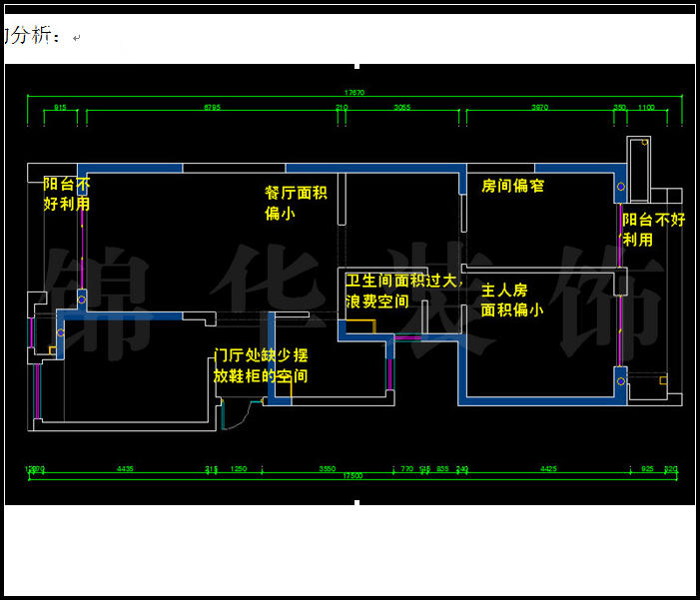Click the 房间偏窄 label
The width and height of the screenshot is (700, 600).
[512, 186]
